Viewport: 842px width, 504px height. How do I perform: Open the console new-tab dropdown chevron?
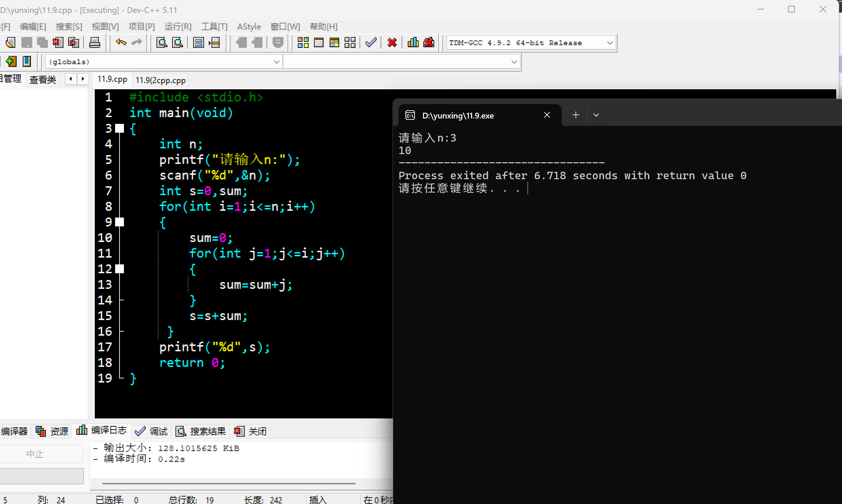point(596,115)
